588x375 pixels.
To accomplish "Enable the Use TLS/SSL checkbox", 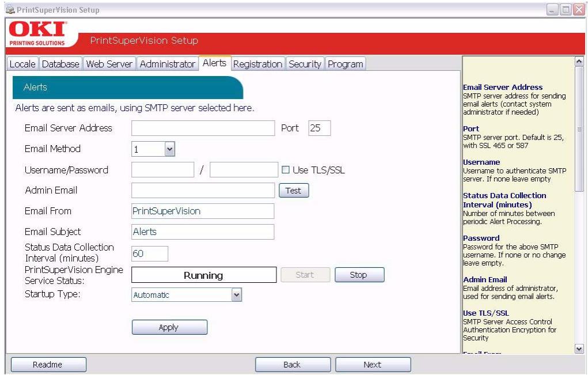I will coord(286,170).
